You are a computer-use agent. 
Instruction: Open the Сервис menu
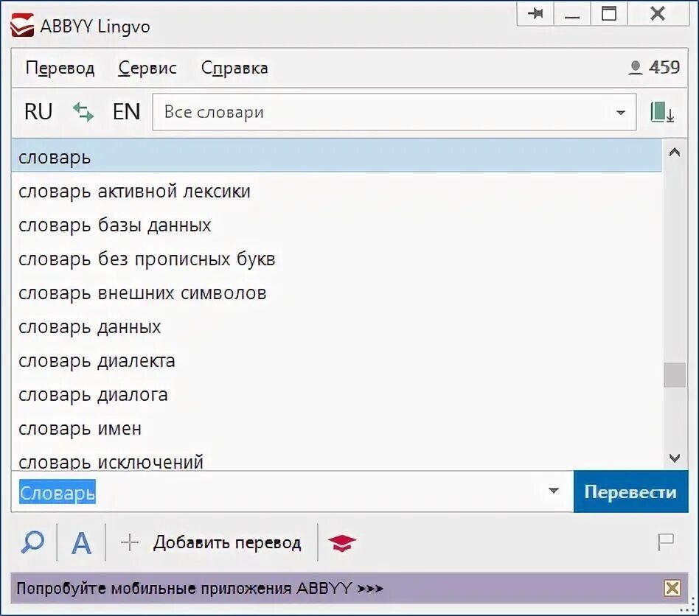pyautogui.click(x=147, y=68)
